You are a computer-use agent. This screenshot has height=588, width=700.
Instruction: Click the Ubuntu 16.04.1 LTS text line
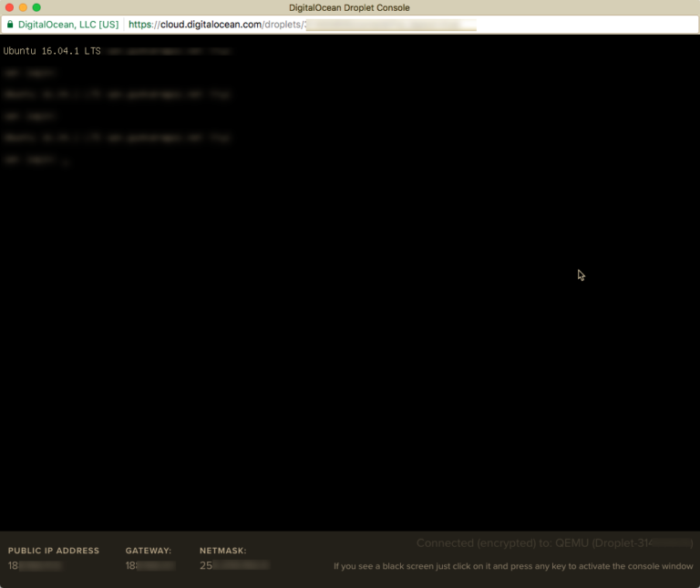coord(52,51)
